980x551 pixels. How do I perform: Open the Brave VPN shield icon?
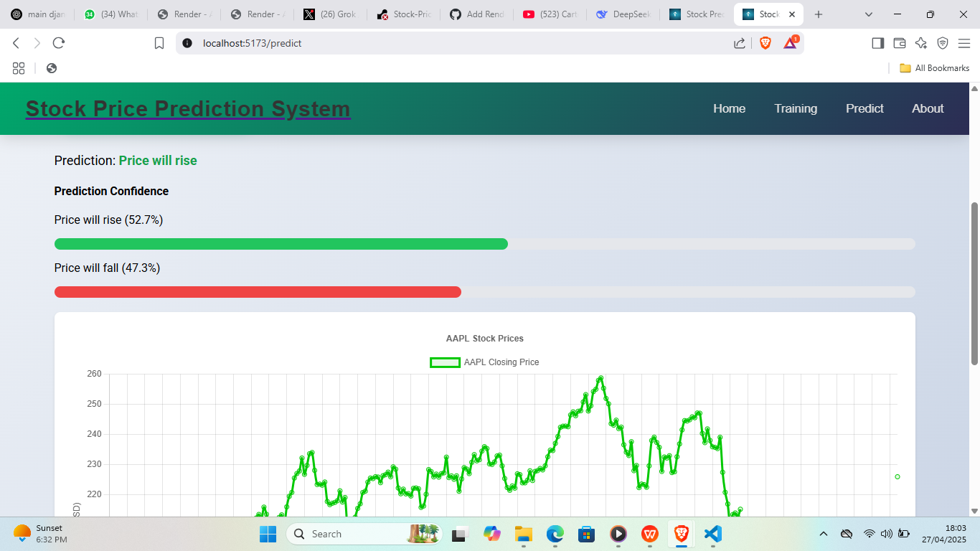[943, 43]
